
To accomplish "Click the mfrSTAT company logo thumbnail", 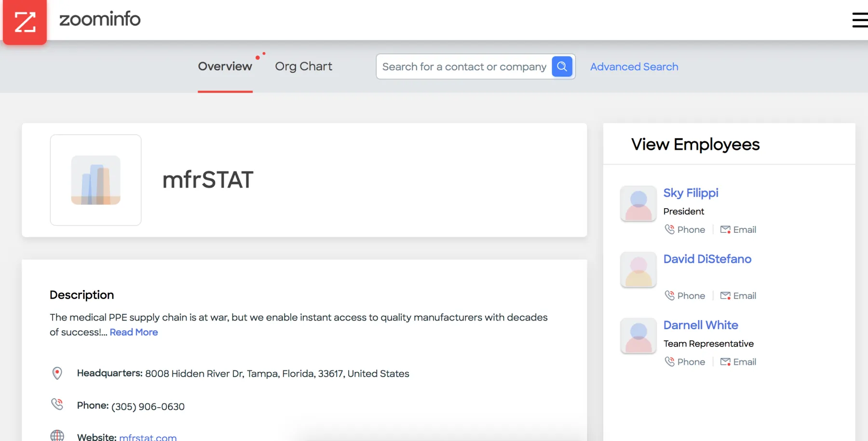I will (x=95, y=180).
